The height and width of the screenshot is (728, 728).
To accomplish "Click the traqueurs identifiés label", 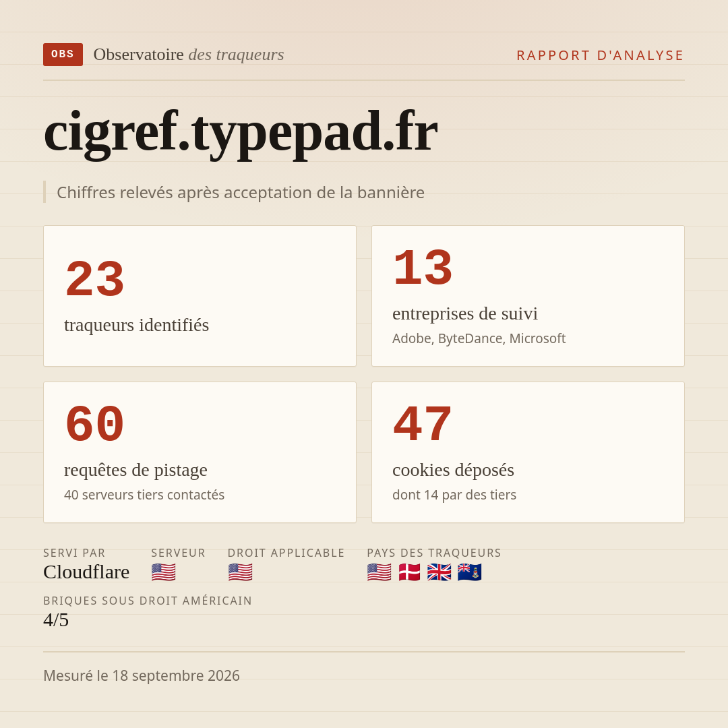I will [136, 324].
